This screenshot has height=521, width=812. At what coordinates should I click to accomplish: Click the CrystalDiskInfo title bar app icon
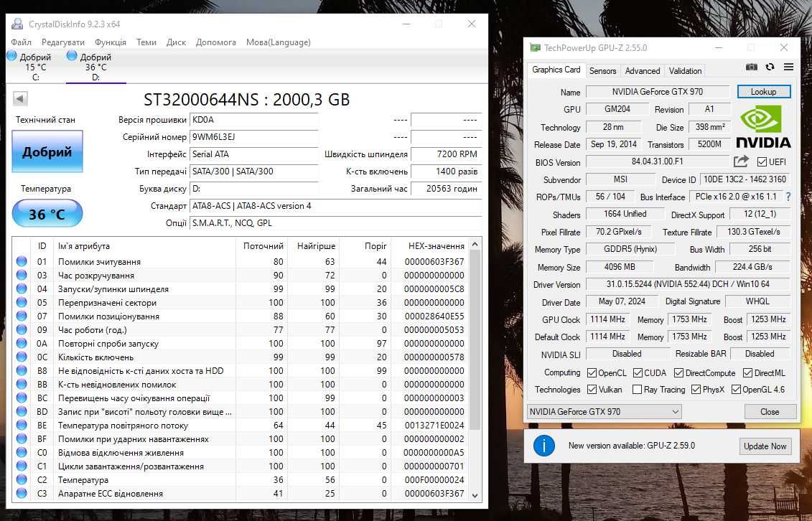coord(17,24)
